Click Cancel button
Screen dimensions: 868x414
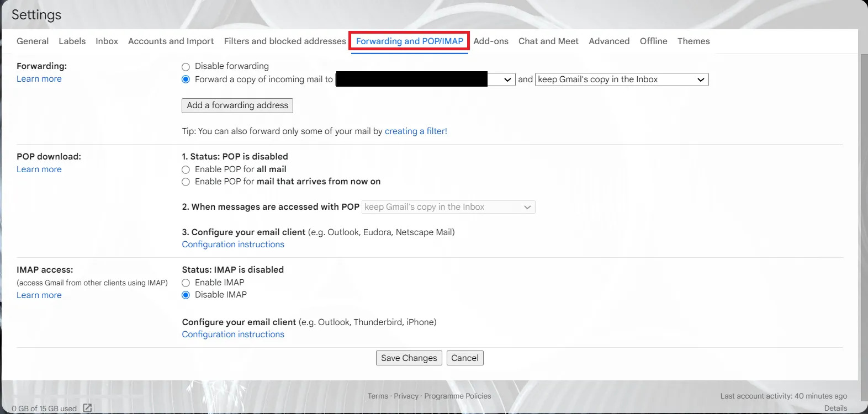[465, 358]
